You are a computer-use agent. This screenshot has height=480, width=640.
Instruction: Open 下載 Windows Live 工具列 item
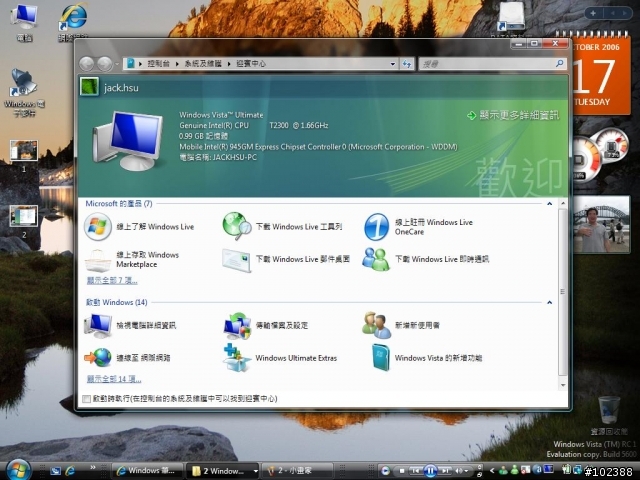pyautogui.click(x=282, y=227)
